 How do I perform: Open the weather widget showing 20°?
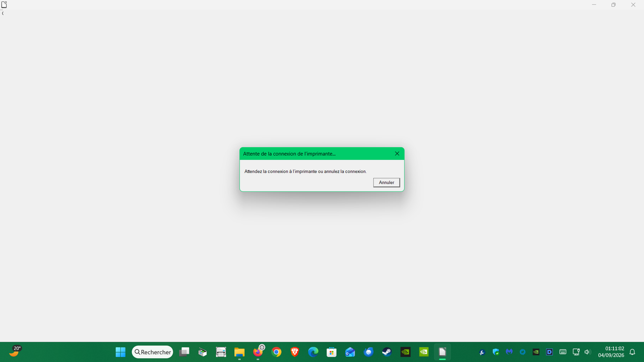[x=15, y=351]
